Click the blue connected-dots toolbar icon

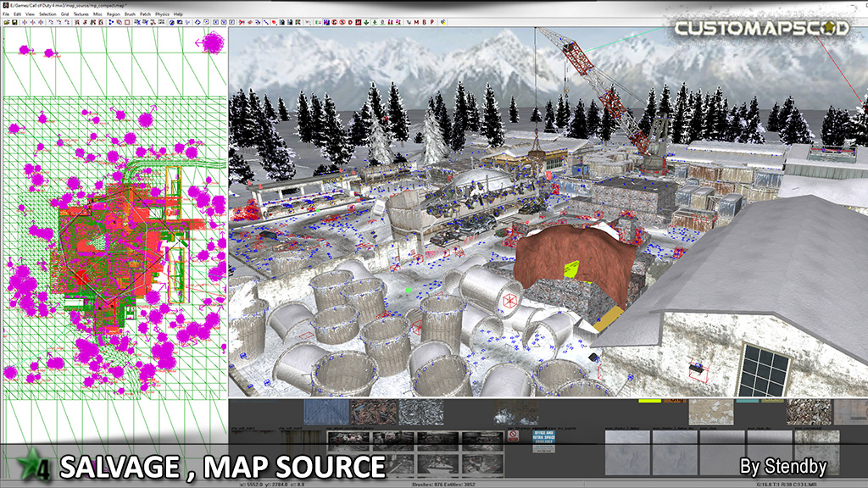tap(111, 22)
